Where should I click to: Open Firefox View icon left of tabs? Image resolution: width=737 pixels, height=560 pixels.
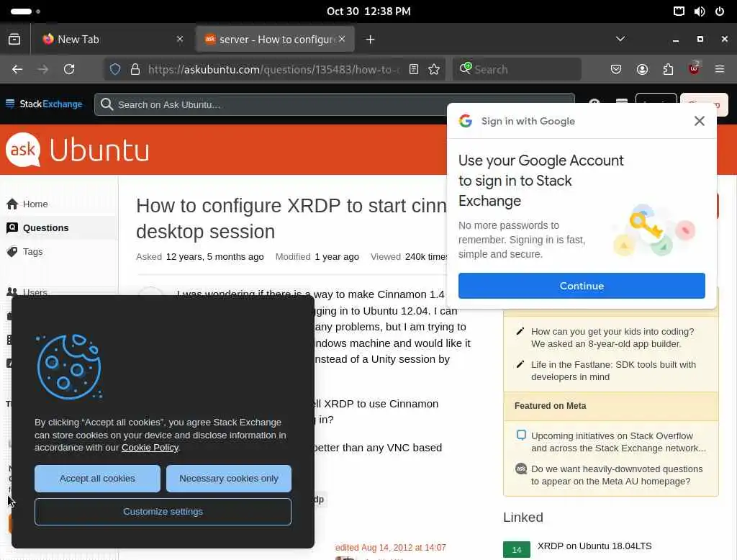click(x=14, y=40)
